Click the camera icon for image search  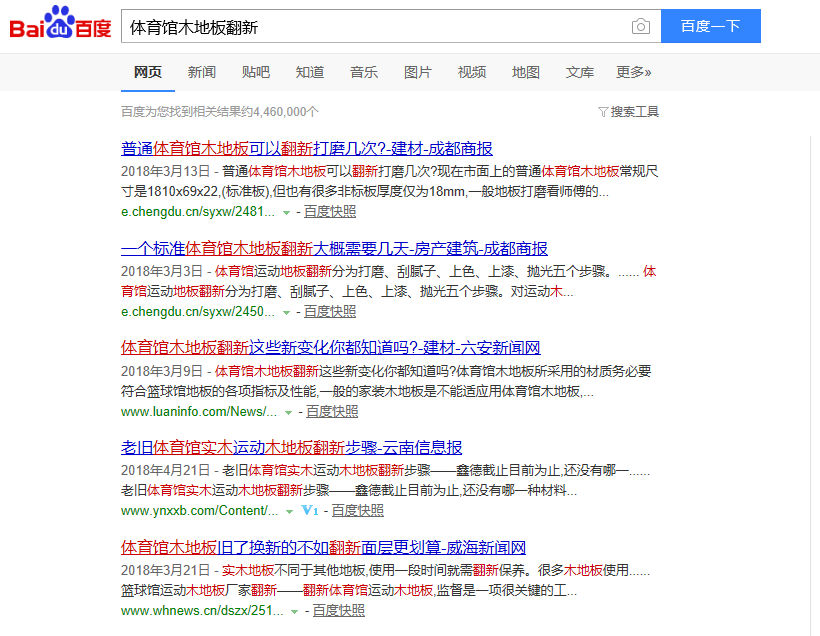(640, 26)
